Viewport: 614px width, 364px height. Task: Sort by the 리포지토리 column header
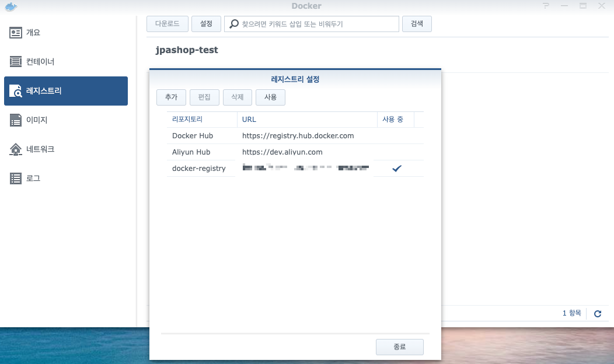click(202, 120)
